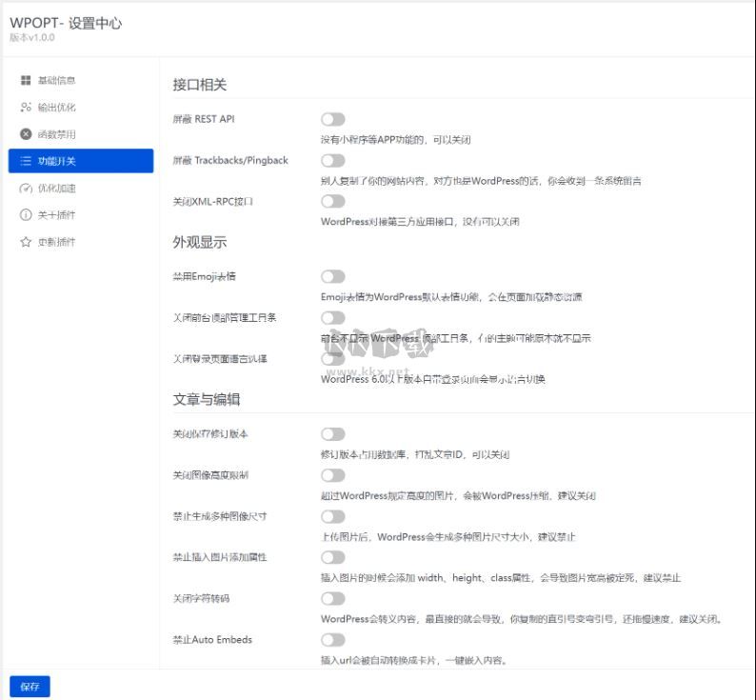This screenshot has width=756, height=700.
Task: Click the info icon for 关于插件
Action: point(26,215)
